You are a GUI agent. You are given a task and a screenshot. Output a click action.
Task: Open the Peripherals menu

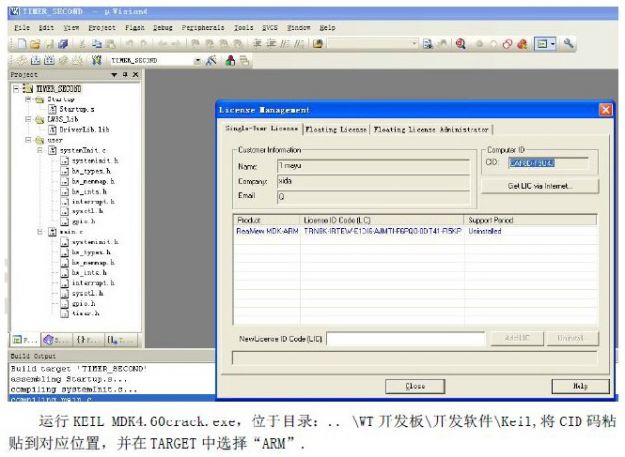click(x=203, y=27)
